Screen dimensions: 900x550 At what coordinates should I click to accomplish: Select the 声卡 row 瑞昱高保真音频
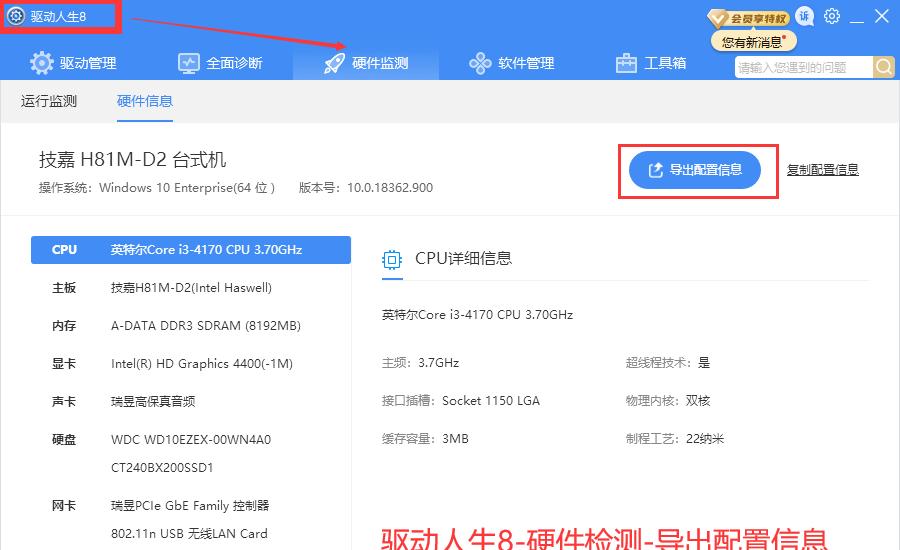191,401
